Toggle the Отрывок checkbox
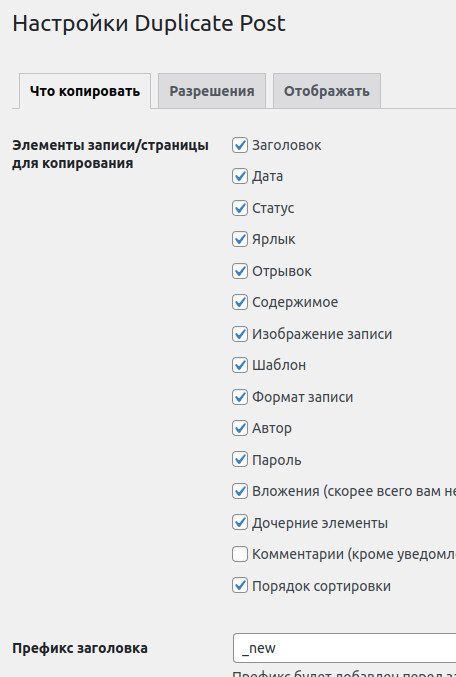456x677 pixels. pos(240,271)
